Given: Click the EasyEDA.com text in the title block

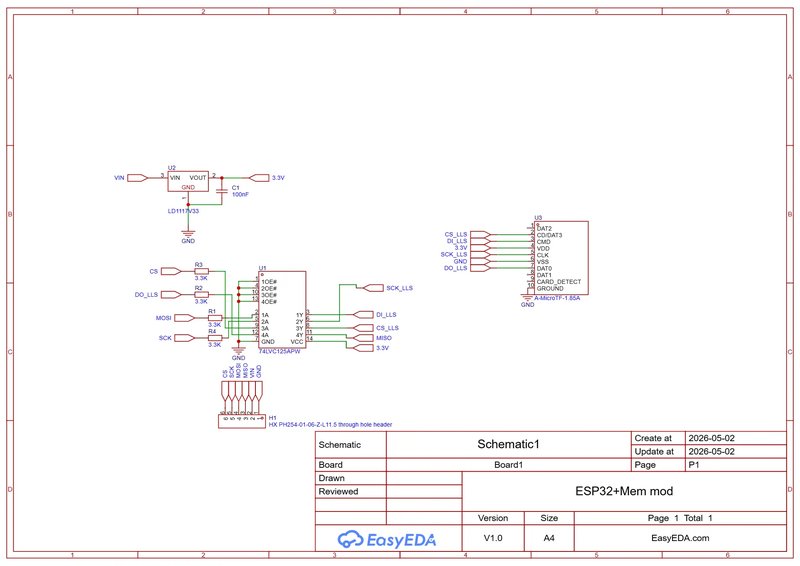Looking at the screenshot, I should (x=680, y=538).
